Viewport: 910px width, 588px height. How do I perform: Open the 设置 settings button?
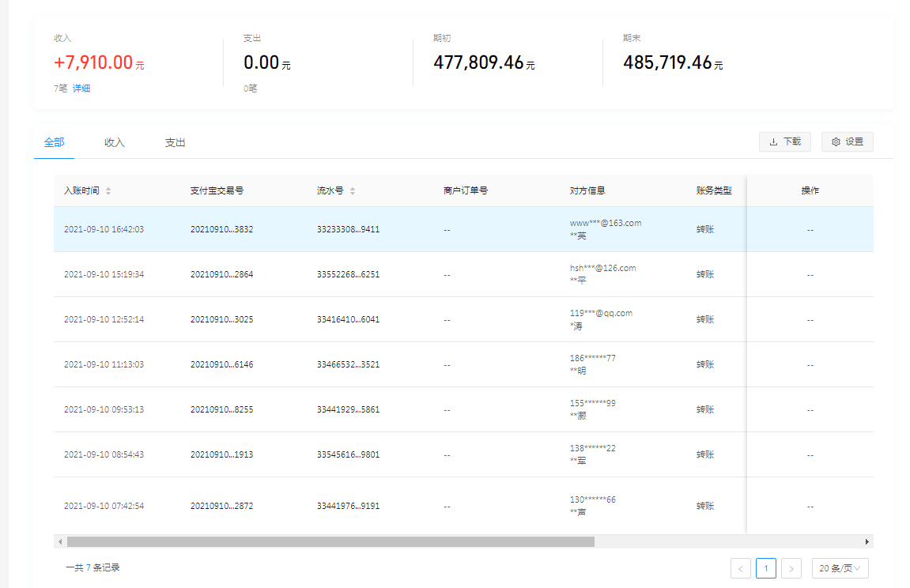tap(847, 142)
